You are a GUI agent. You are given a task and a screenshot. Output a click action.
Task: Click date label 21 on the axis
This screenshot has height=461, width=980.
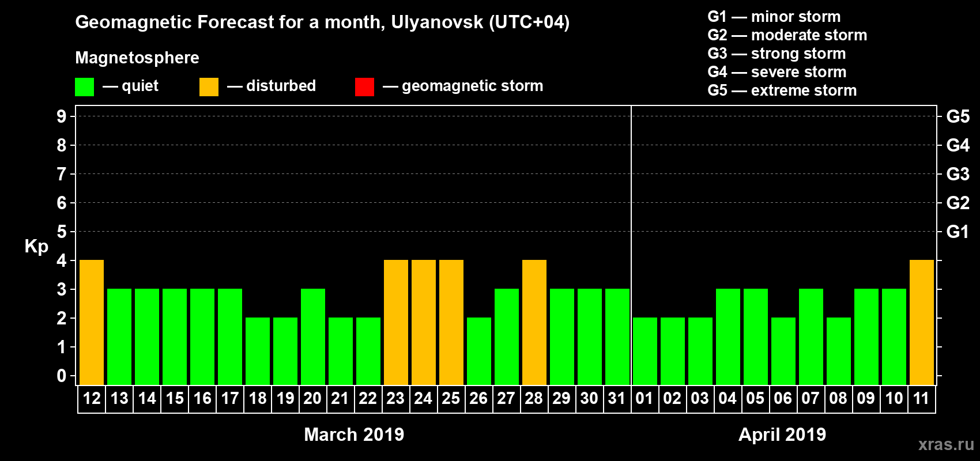pos(340,399)
